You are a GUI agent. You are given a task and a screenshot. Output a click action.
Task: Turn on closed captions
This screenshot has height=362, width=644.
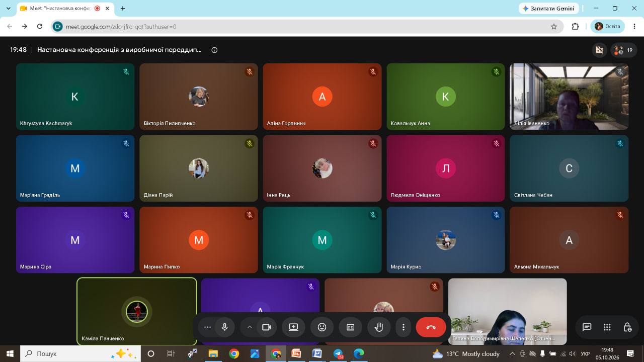[350, 327]
